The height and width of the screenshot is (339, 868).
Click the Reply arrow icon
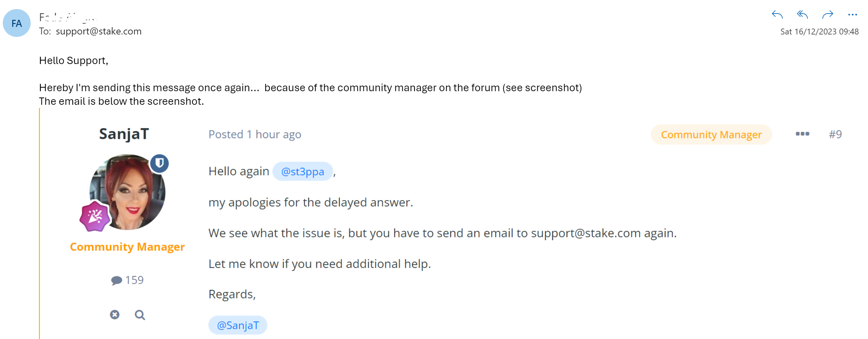(x=777, y=15)
